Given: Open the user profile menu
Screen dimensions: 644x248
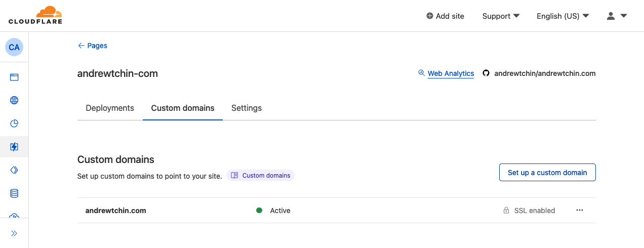Looking at the screenshot, I should [x=617, y=16].
